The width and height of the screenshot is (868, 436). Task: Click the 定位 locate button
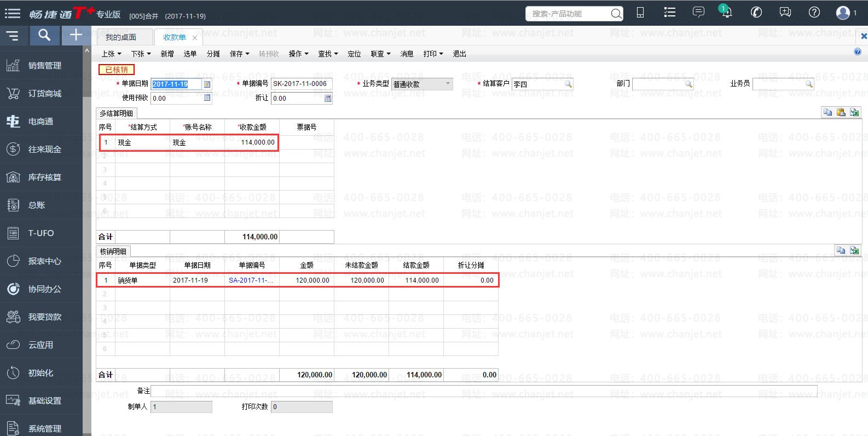point(354,54)
